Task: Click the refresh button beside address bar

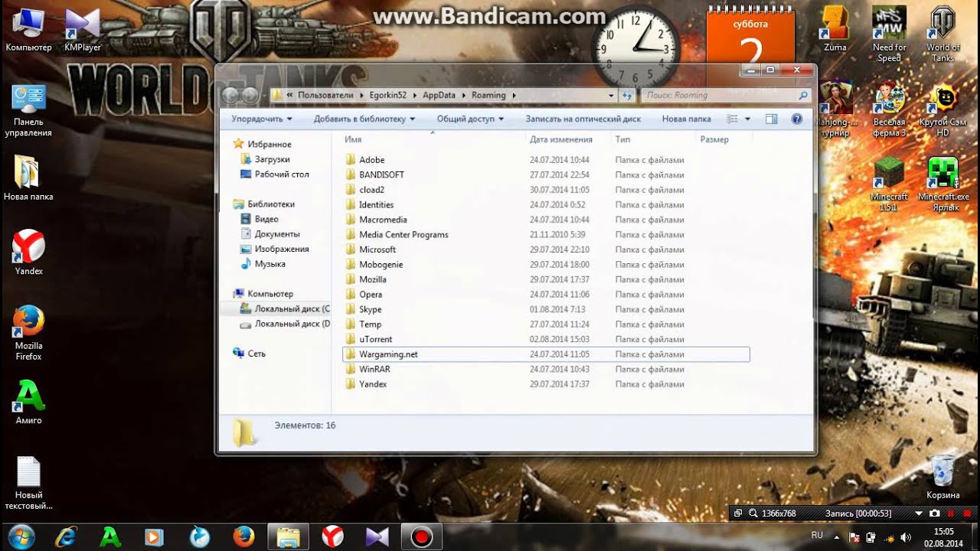Action: click(627, 96)
